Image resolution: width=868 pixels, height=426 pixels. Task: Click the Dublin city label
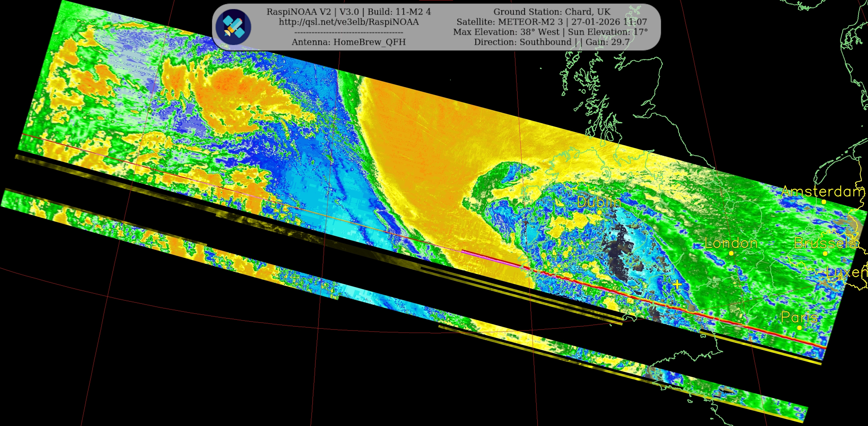599,202
